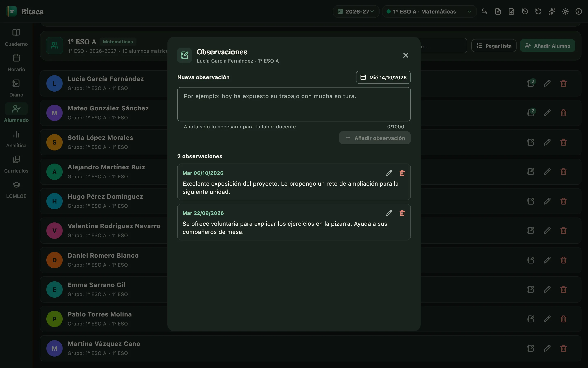Click the sparkles icon in top bar
Image resolution: width=588 pixels, height=368 pixels.
point(552,11)
